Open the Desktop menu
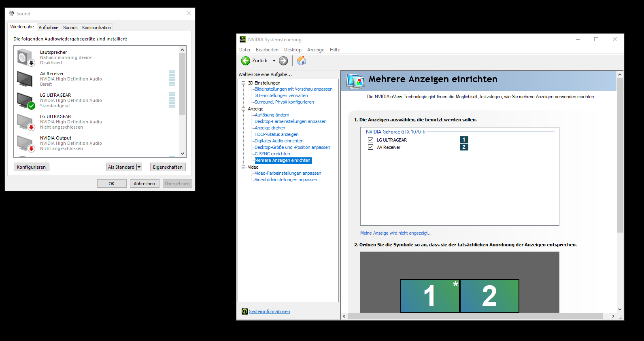 tap(293, 50)
